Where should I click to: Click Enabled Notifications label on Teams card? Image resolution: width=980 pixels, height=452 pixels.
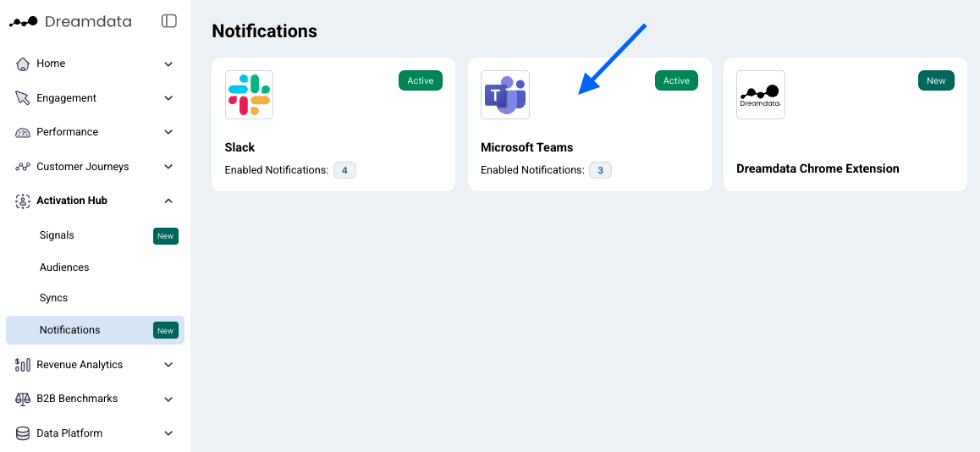click(x=532, y=170)
